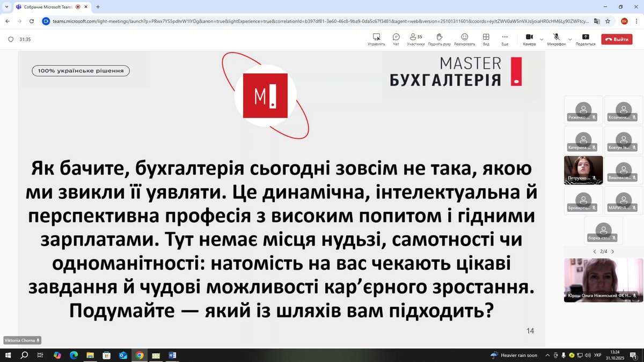Open the Ещe more options menu
The height and width of the screenshot is (362, 644).
coord(504,39)
